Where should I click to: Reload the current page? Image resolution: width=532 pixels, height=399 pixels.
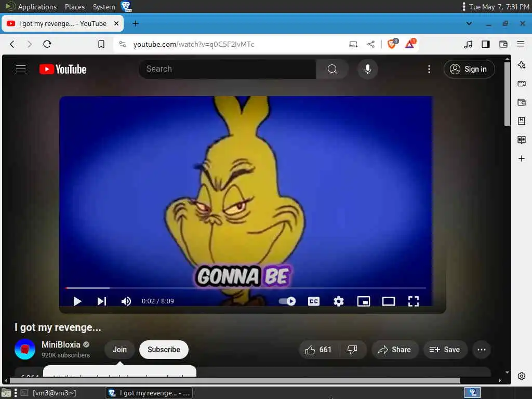(47, 44)
